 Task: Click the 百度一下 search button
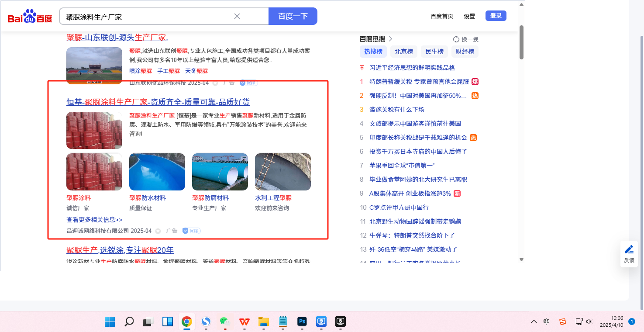pos(293,16)
